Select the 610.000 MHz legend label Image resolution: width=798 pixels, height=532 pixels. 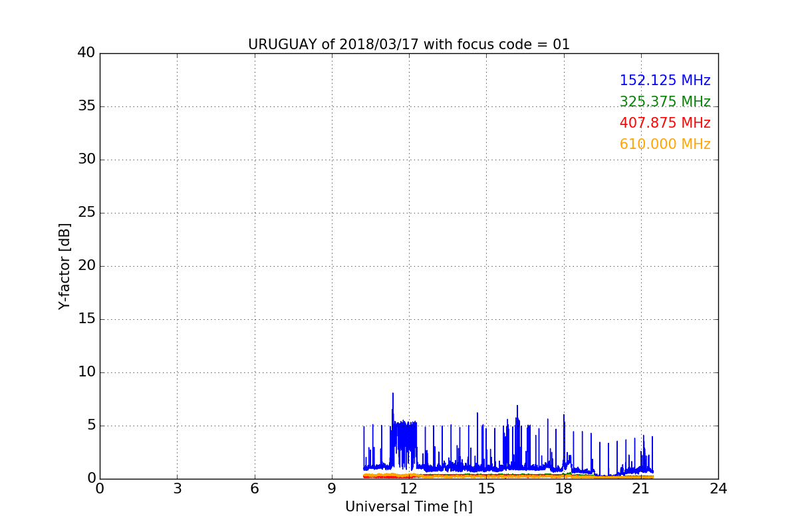665,144
